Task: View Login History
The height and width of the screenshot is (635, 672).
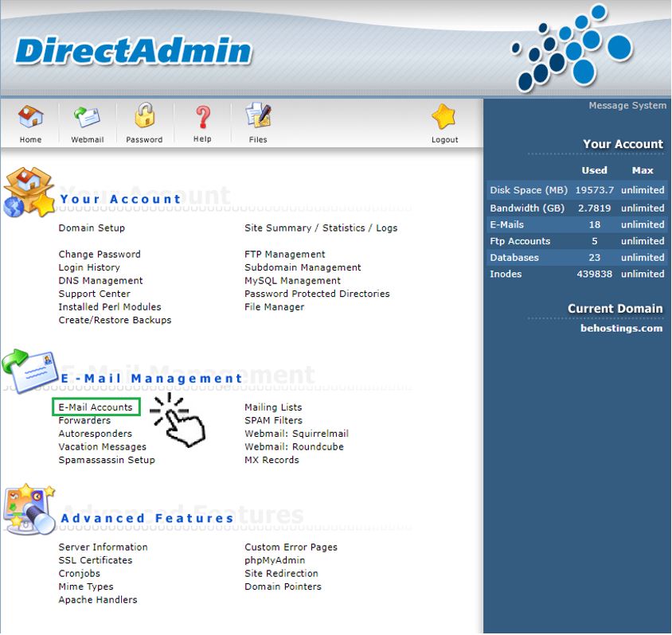Action: 89,267
